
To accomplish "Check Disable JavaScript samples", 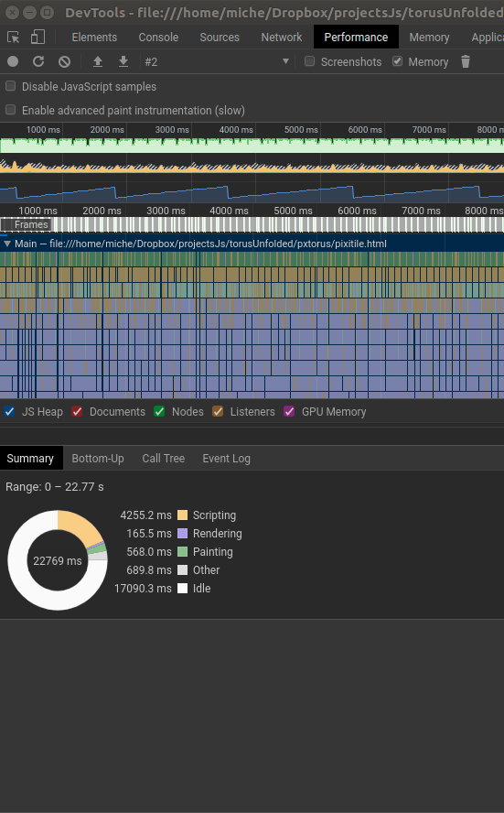I will 10,86.
